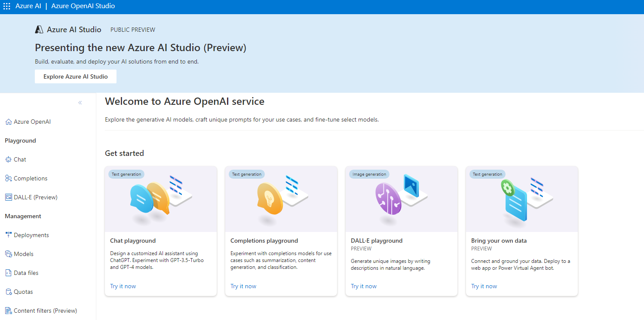Click the Image generation tag
This screenshot has height=320, width=644.
(x=369, y=174)
